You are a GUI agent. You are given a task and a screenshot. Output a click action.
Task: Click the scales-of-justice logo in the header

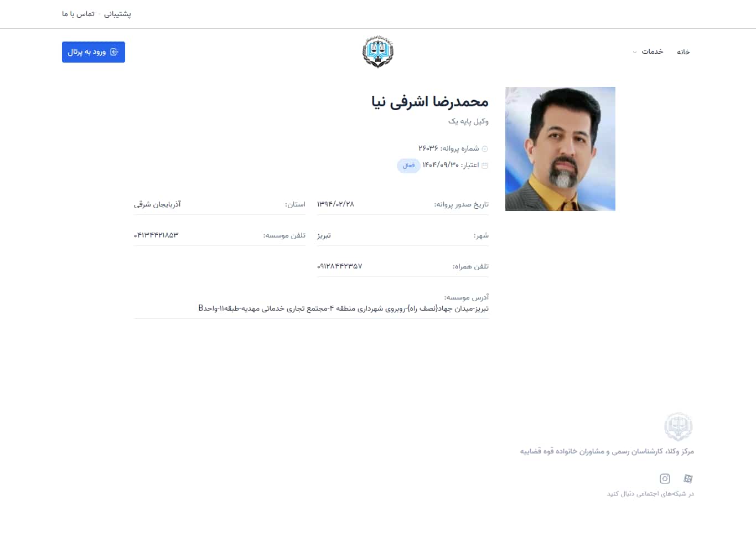(x=378, y=51)
